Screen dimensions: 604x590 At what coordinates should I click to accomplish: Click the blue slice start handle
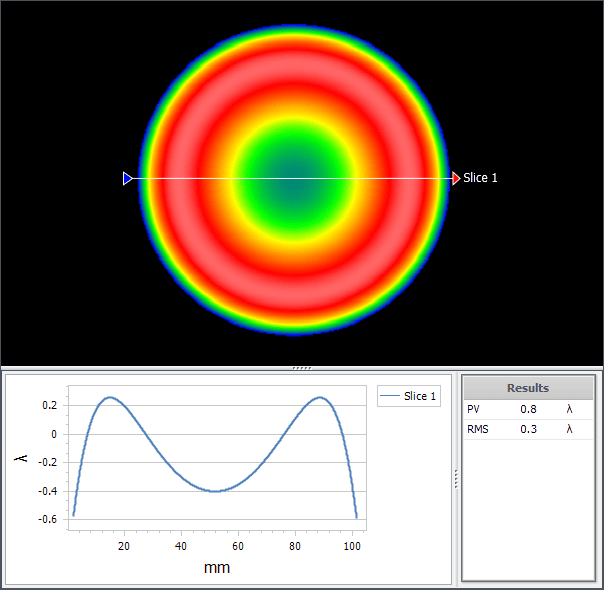[x=127, y=178]
